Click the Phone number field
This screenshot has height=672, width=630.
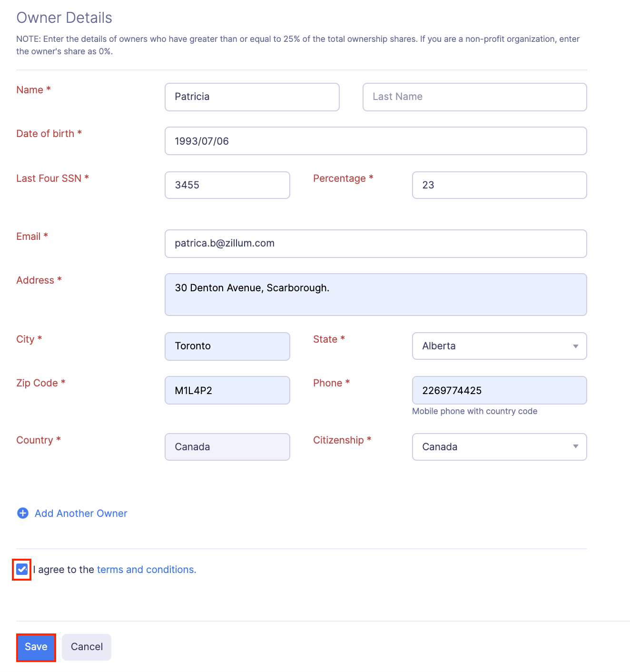pyautogui.click(x=499, y=390)
